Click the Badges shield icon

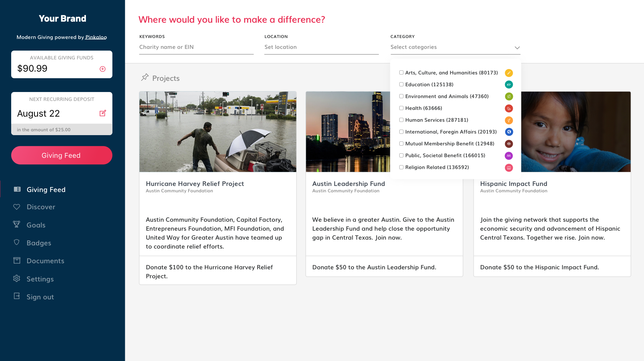[x=17, y=242]
